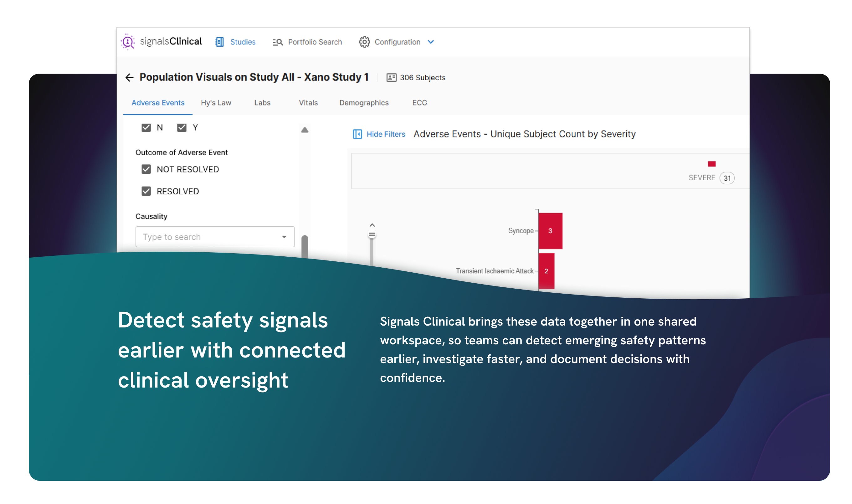Uncheck the NOT RESOLVED checkbox
The height and width of the screenshot is (504, 852).
[x=146, y=169]
